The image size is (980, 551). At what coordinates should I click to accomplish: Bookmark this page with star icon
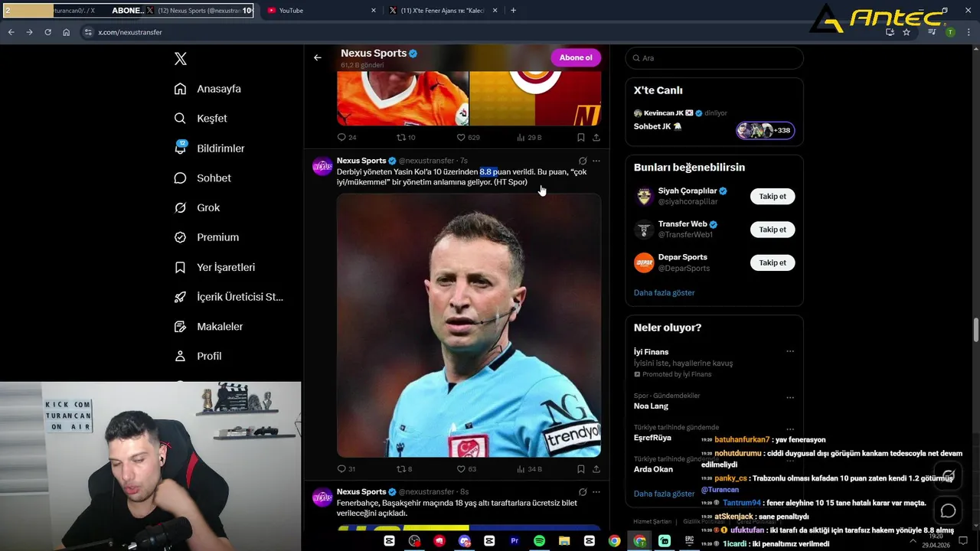tap(906, 32)
